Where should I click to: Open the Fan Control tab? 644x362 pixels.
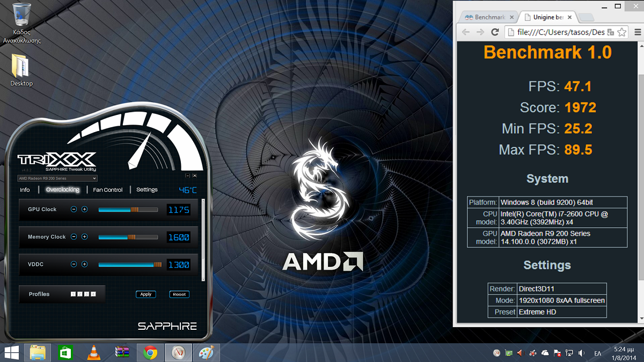point(108,190)
